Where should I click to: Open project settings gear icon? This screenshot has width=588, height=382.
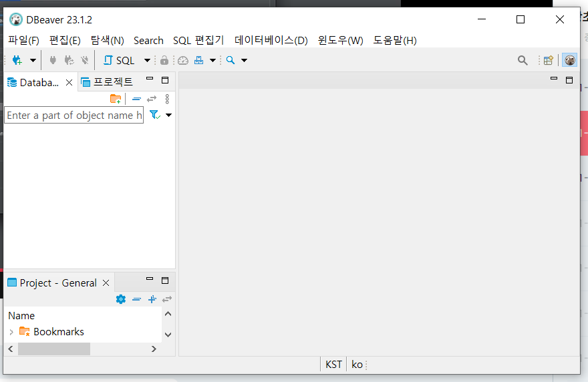[121, 299]
